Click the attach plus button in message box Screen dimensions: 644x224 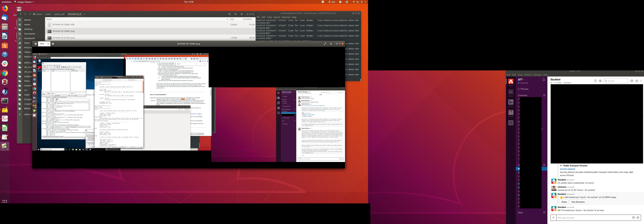click(x=553, y=218)
